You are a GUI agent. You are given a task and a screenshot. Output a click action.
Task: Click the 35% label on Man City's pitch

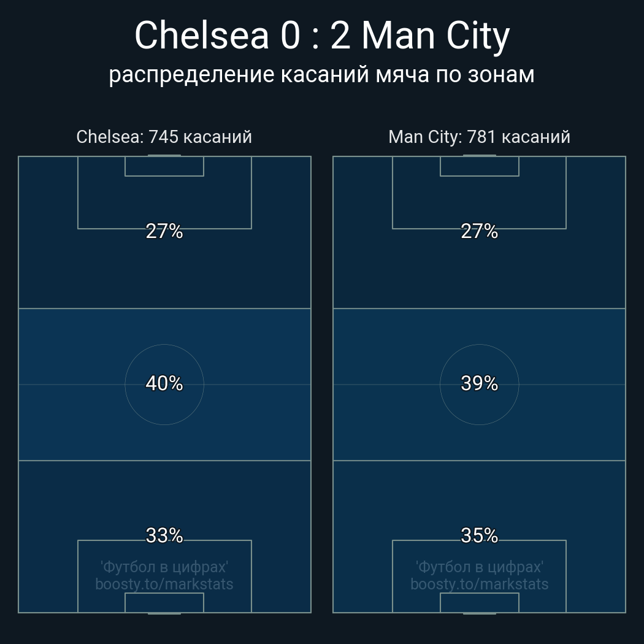tap(479, 535)
